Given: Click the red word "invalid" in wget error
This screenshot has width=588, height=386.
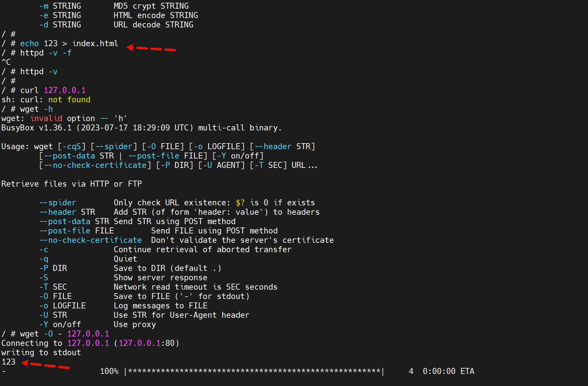Looking at the screenshot, I should point(46,118).
